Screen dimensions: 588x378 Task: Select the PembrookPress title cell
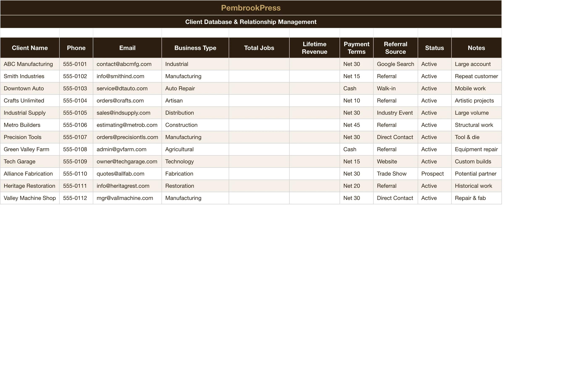point(251,8)
